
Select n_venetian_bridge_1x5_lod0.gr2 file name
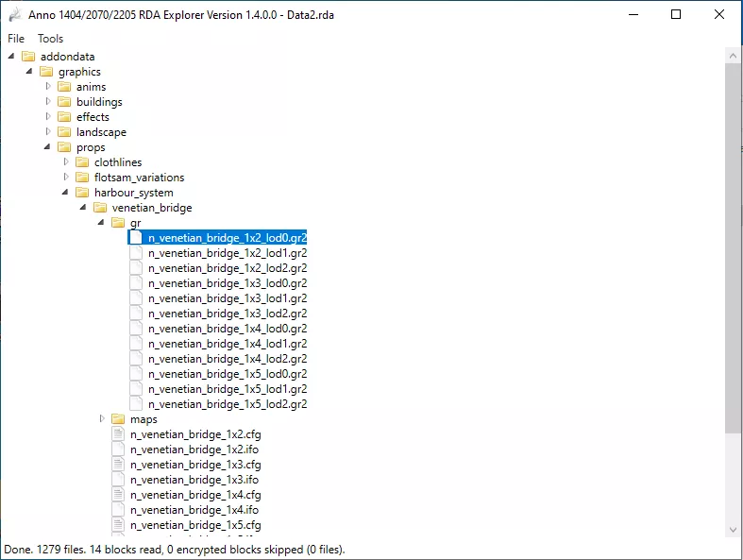coord(228,374)
